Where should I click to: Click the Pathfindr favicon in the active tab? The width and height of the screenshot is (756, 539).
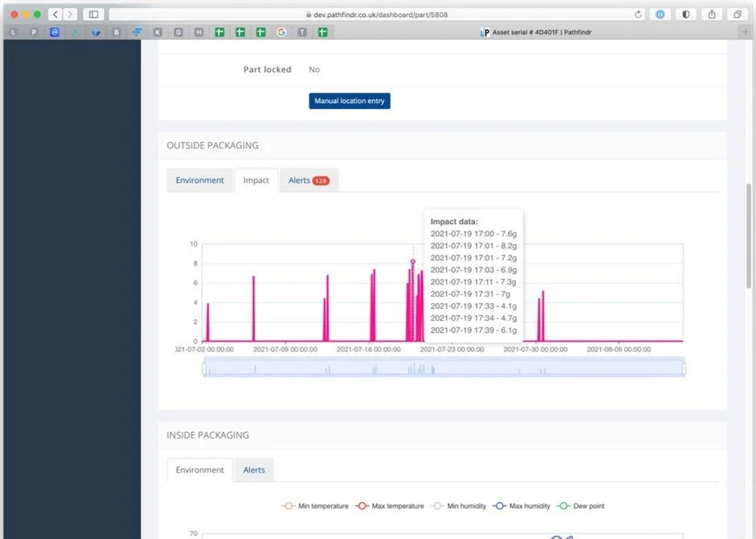point(485,31)
